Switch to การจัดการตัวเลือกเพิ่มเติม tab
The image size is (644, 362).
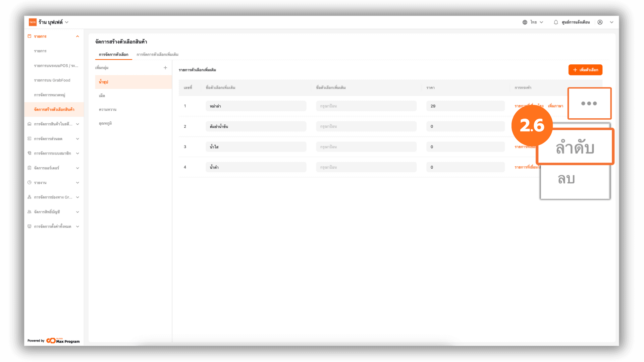point(157,54)
